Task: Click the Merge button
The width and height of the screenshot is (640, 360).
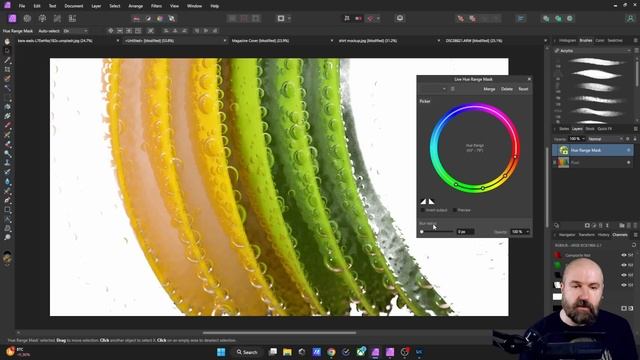Action: [489, 89]
